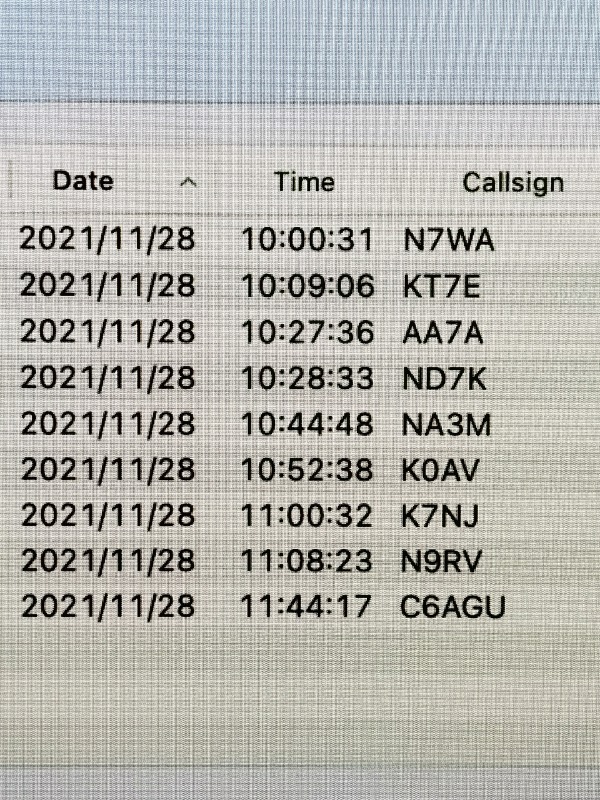
Task: Click the date cell beside 10:52:38
Action: (x=108, y=470)
